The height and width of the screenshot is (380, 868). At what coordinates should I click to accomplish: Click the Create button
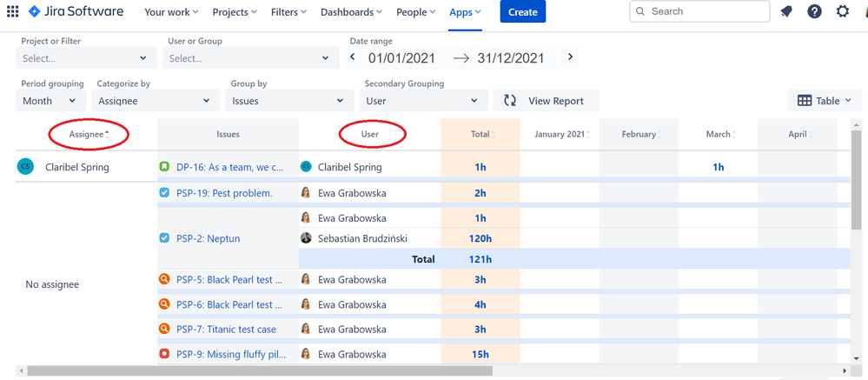(522, 12)
